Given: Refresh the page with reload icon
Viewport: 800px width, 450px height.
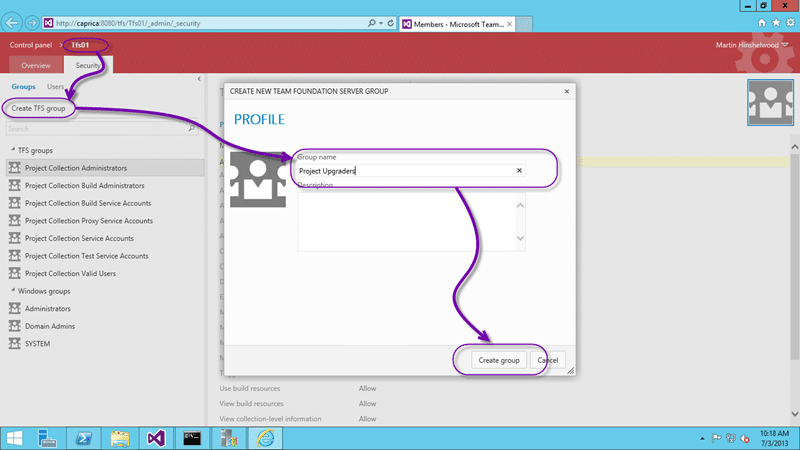Looking at the screenshot, I should pyautogui.click(x=390, y=23).
